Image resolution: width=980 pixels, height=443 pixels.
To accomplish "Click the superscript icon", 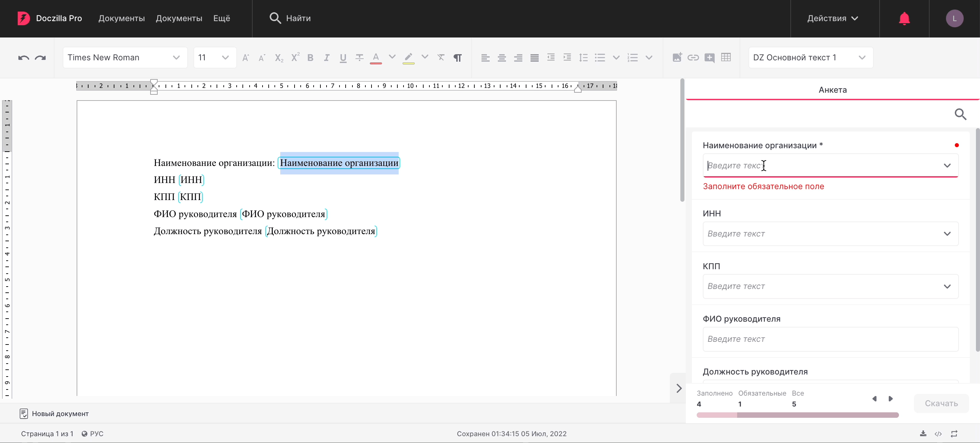I will (295, 58).
